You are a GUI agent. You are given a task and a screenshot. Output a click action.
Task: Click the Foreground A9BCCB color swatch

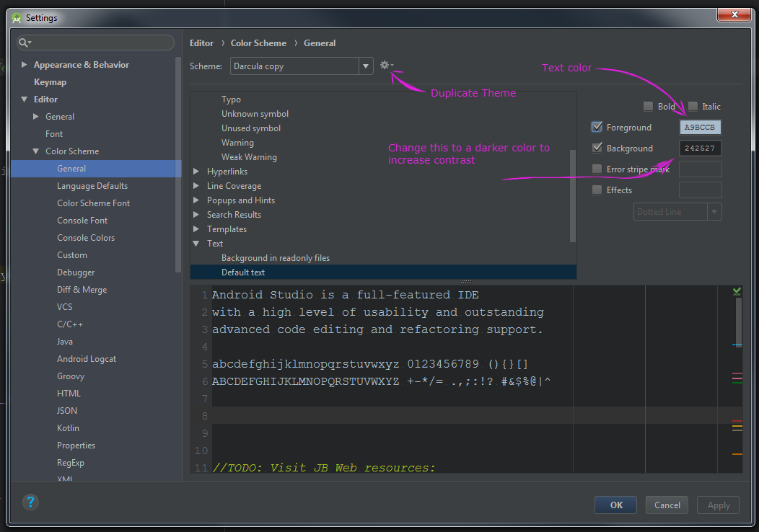coord(700,127)
